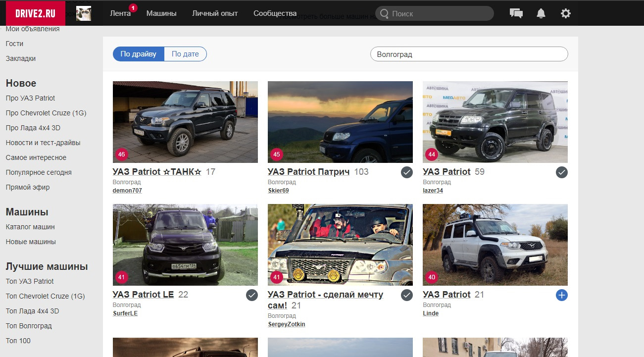Open Топ 100 link
644x357 pixels.
tap(18, 341)
